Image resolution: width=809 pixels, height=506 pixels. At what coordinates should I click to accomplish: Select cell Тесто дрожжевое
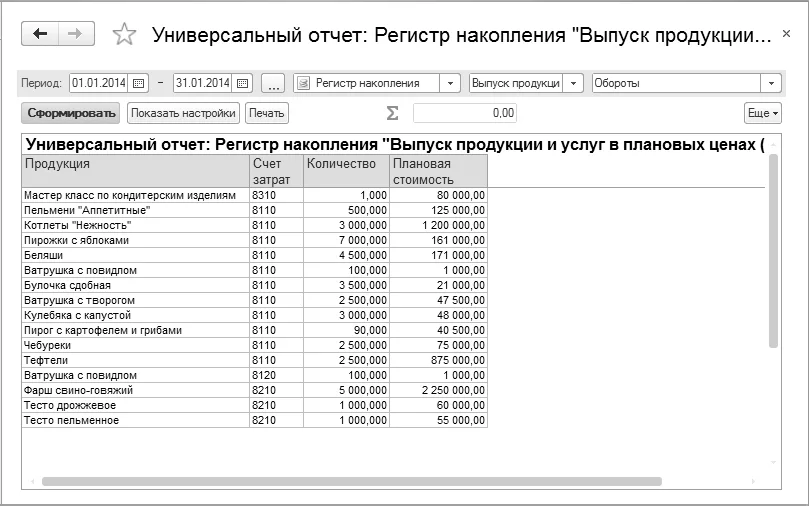click(x=136, y=405)
